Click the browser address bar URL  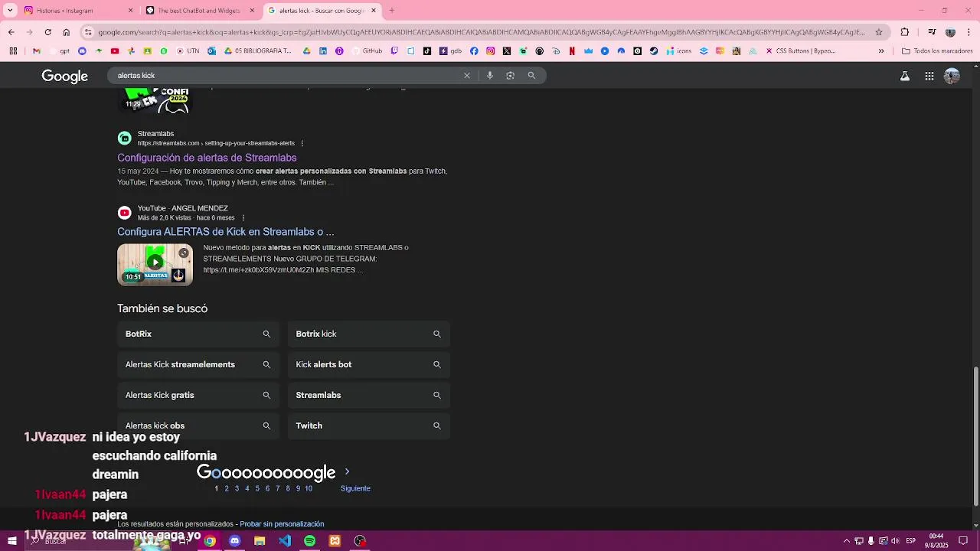481,32
